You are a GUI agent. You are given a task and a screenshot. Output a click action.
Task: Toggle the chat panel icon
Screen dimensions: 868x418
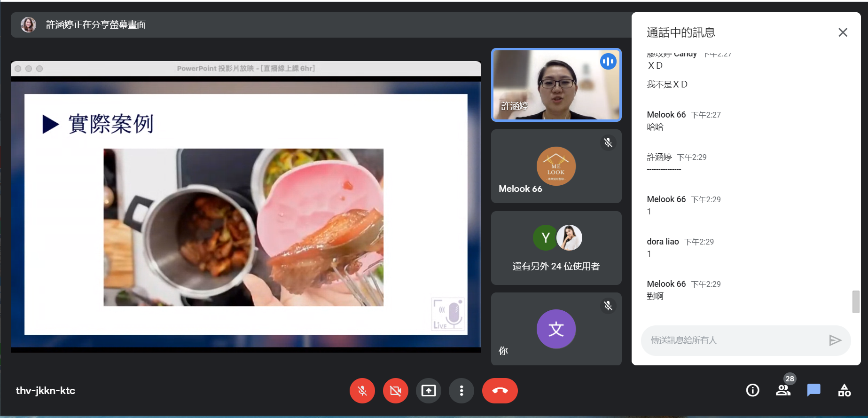(x=813, y=390)
